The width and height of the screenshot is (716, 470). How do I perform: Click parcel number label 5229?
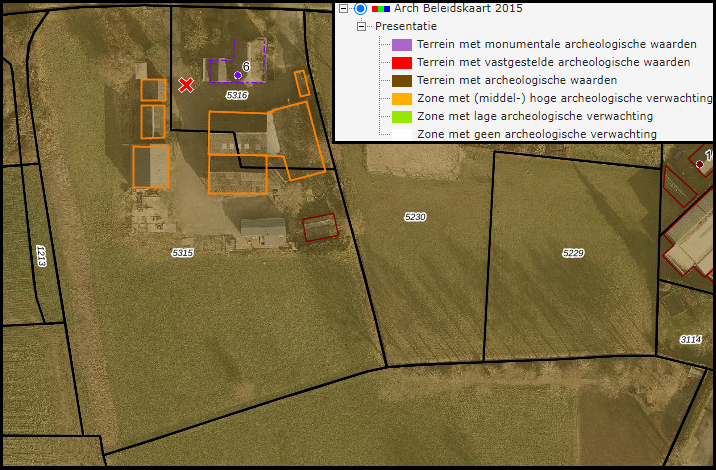572,253
